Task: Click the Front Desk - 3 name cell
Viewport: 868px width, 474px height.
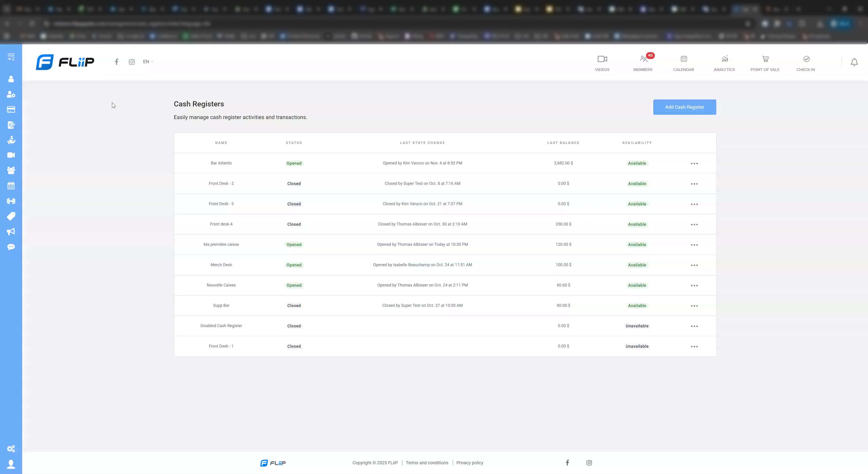Action: [x=221, y=204]
